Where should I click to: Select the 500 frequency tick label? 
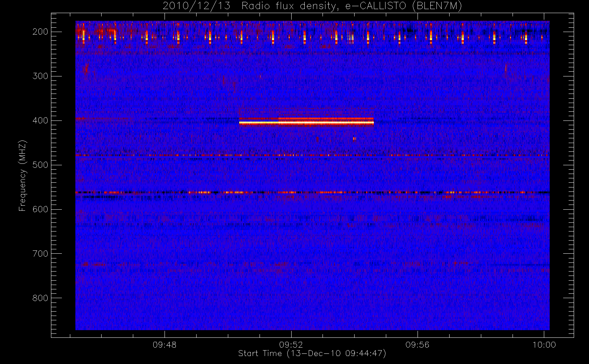click(x=40, y=165)
